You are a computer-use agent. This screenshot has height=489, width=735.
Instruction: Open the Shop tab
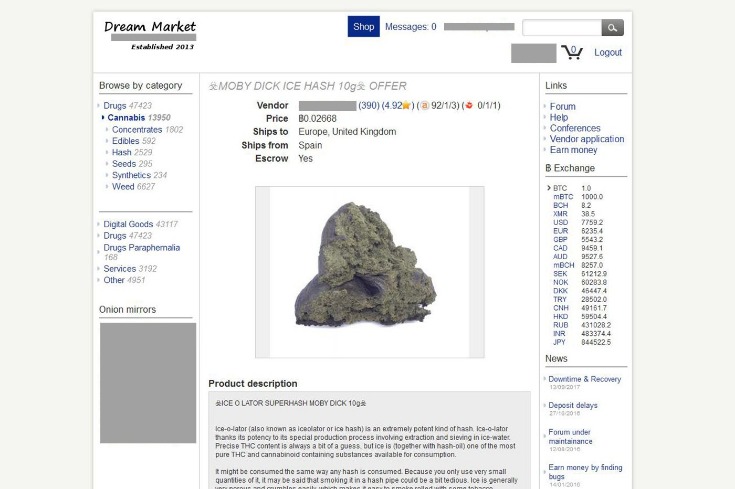tap(364, 26)
